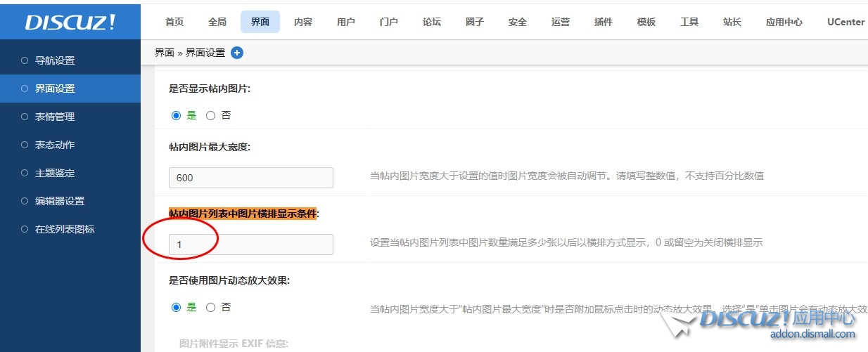The height and width of the screenshot is (352, 868).
Task: Open the 论坛 top menu
Action: pyautogui.click(x=432, y=22)
